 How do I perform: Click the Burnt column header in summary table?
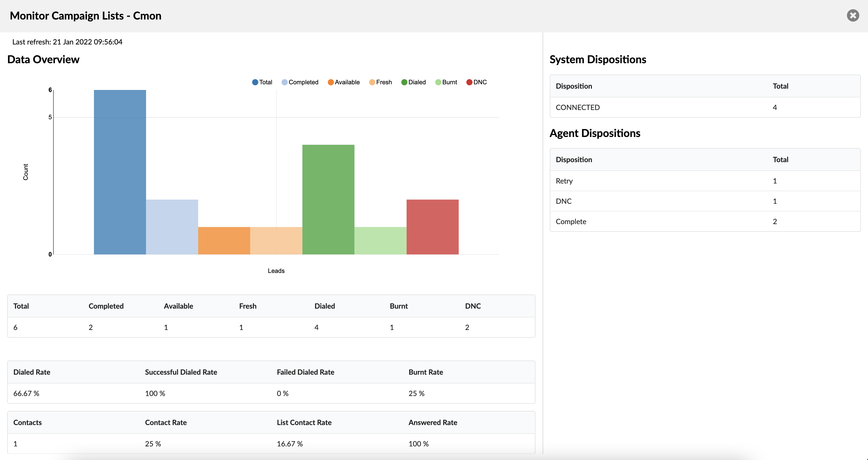tap(399, 306)
